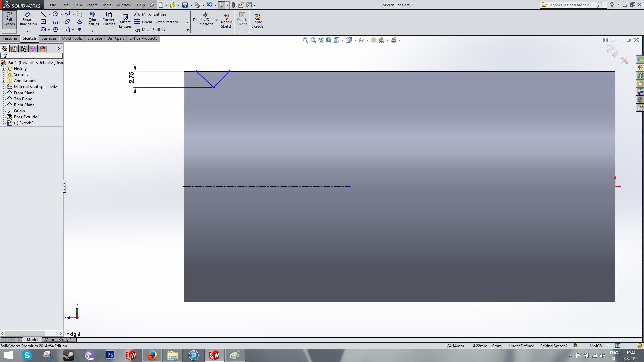Screen dimensions: 644x362
Task: Click feature tree filter field
Action: click(32, 56)
